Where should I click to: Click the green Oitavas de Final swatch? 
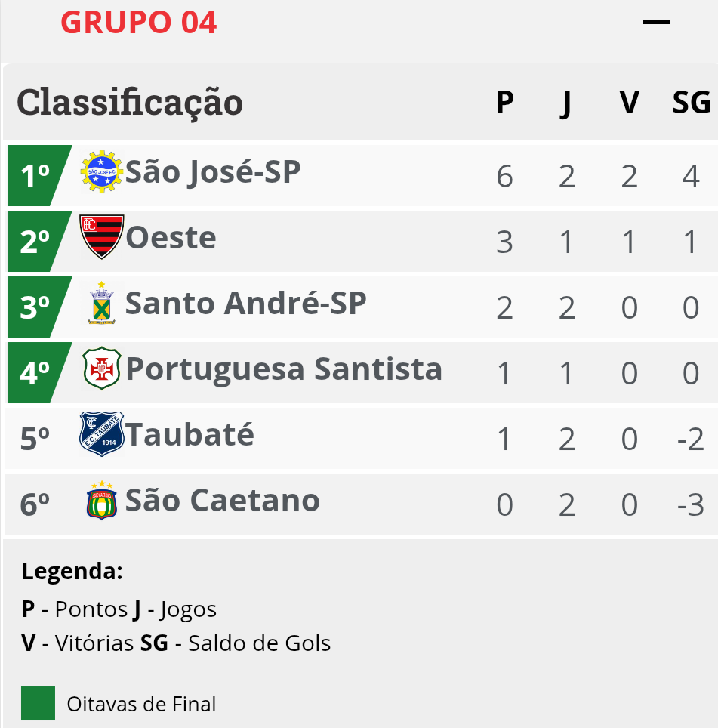point(38,703)
